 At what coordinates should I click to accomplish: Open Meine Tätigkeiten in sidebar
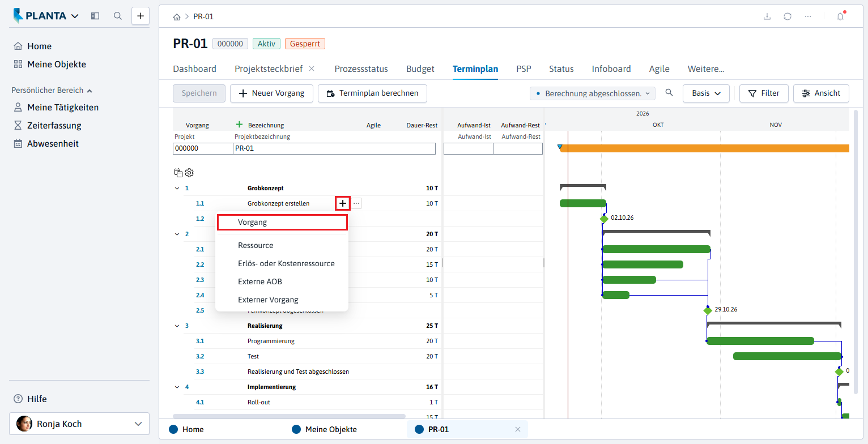pyautogui.click(x=63, y=107)
